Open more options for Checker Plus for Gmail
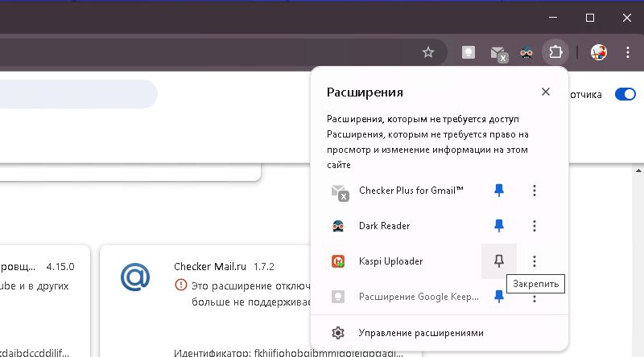The image size is (644, 357). (x=535, y=191)
